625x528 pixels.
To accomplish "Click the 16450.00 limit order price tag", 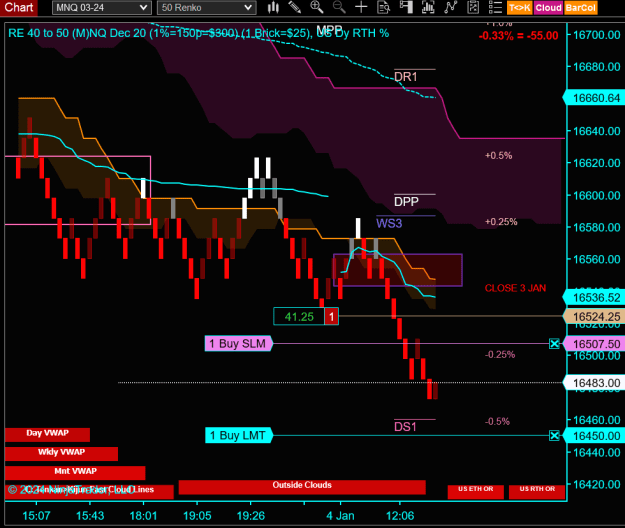I will tap(594, 436).
